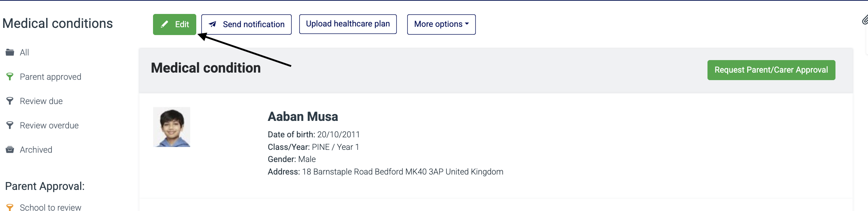
Task: Click Request Parent/Carer Approval button
Action: click(x=771, y=70)
